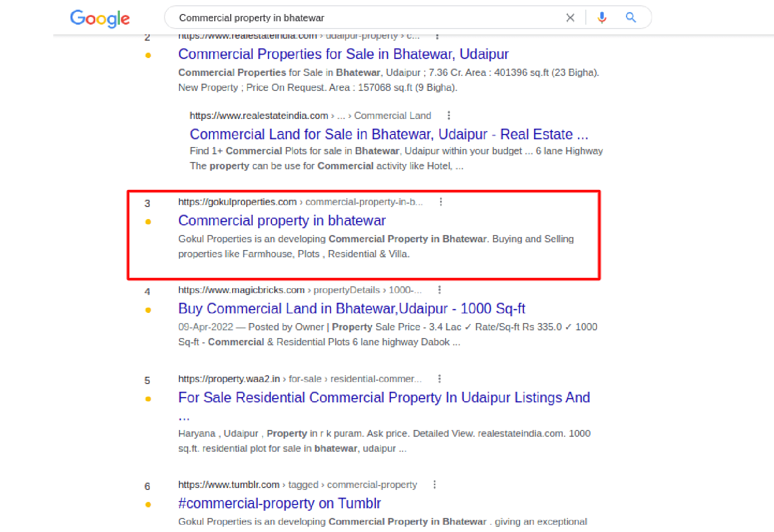The image size is (774, 532).
Task: Open "Commercial Land for Sale in Bhatewar" link
Action: pos(388,134)
